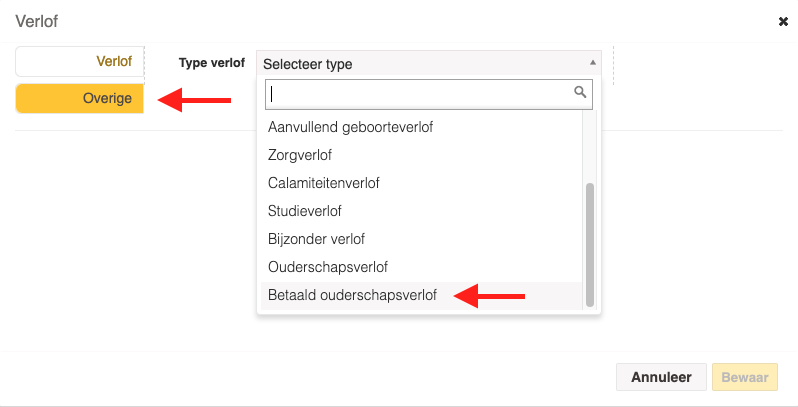The width and height of the screenshot is (798, 407).
Task: Click the magnifier icon in the search box
Action: coord(580,92)
